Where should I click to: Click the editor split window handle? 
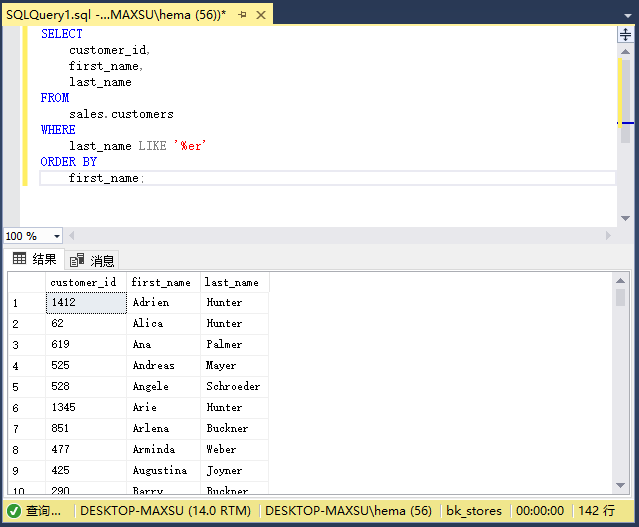point(625,35)
